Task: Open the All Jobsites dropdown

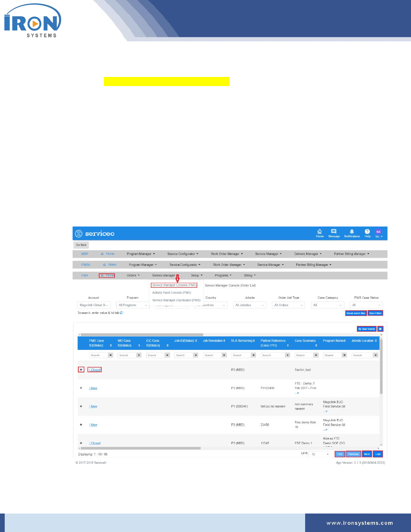Action: click(x=250, y=305)
